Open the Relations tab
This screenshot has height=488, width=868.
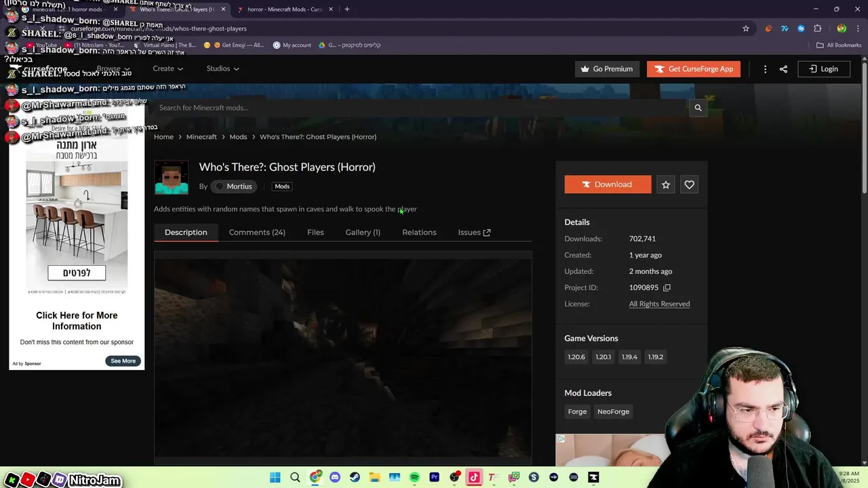(x=419, y=232)
